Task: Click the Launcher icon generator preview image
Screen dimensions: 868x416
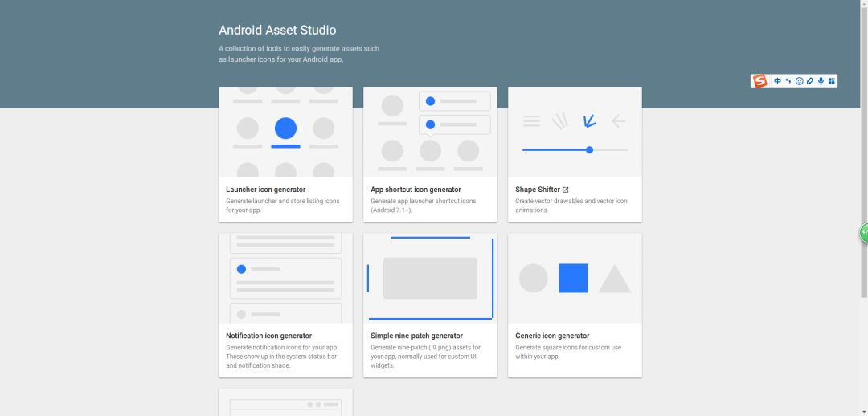Action: coord(285,133)
